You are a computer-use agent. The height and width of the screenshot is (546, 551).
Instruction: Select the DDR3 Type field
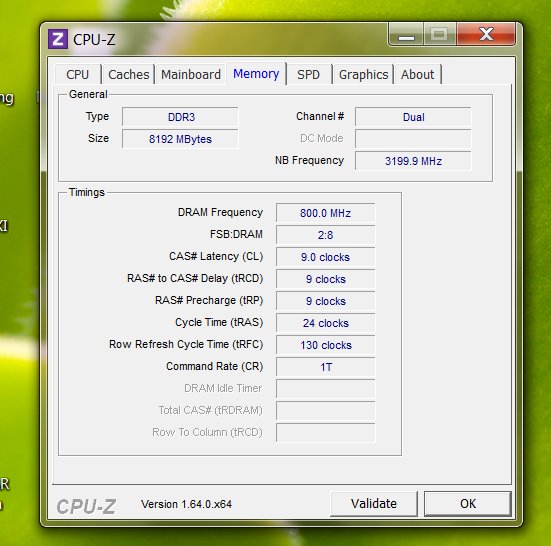(180, 117)
